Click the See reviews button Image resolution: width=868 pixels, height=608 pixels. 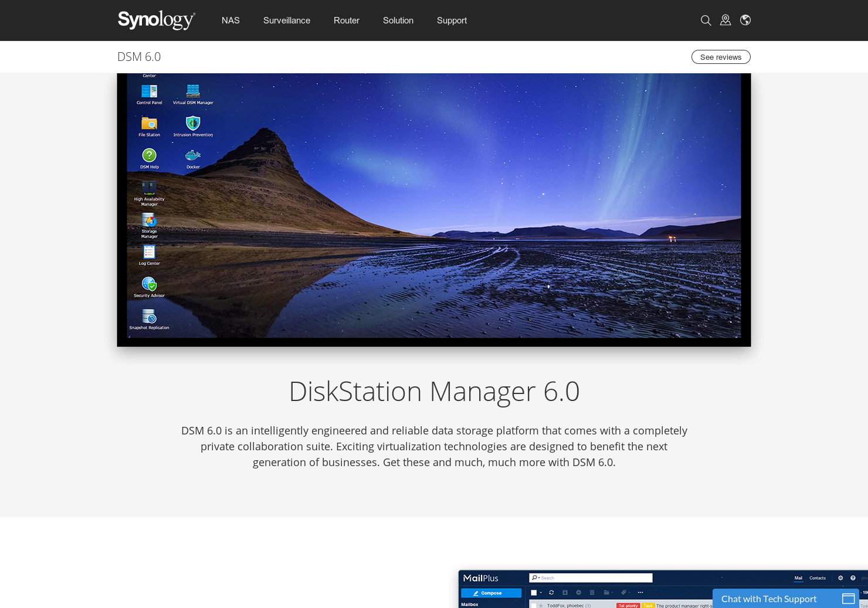[x=721, y=57]
